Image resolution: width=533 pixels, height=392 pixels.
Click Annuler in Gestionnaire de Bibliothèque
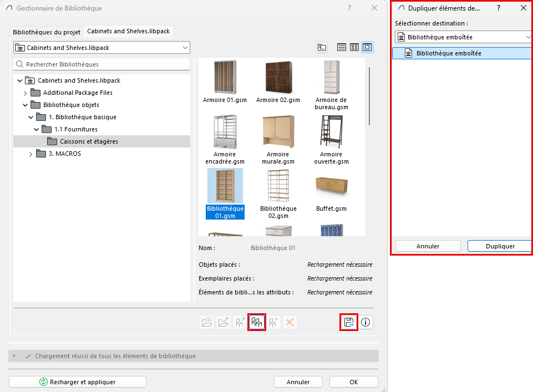click(298, 382)
